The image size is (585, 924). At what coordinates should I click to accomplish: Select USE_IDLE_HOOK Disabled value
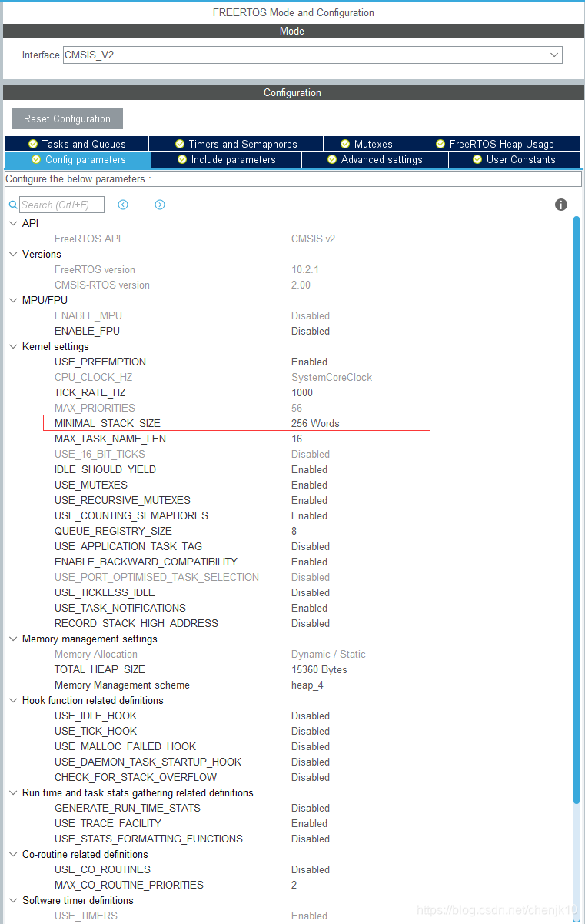[311, 716]
